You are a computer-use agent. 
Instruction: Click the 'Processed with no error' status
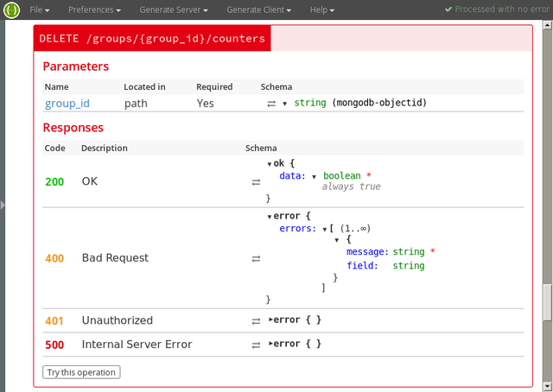point(498,9)
